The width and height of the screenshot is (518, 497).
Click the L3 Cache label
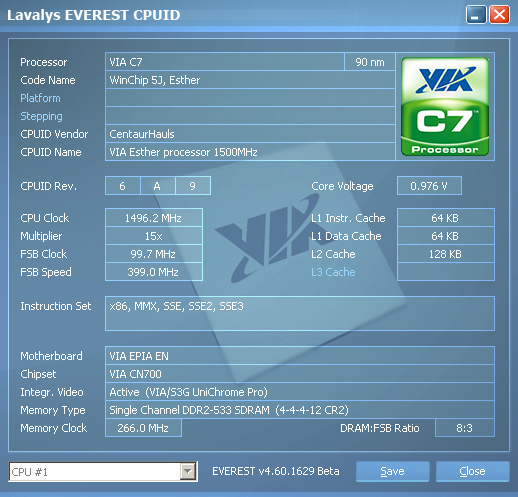(333, 272)
